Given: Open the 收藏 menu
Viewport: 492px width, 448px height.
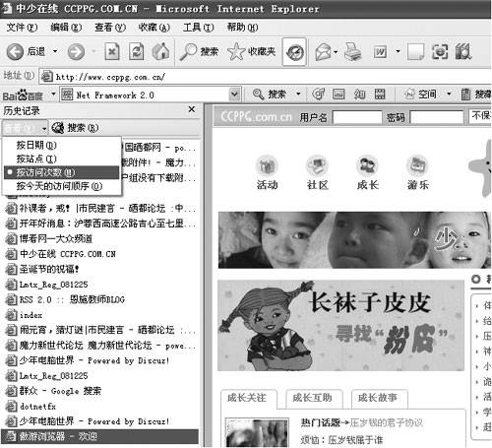Looking at the screenshot, I should [x=154, y=28].
